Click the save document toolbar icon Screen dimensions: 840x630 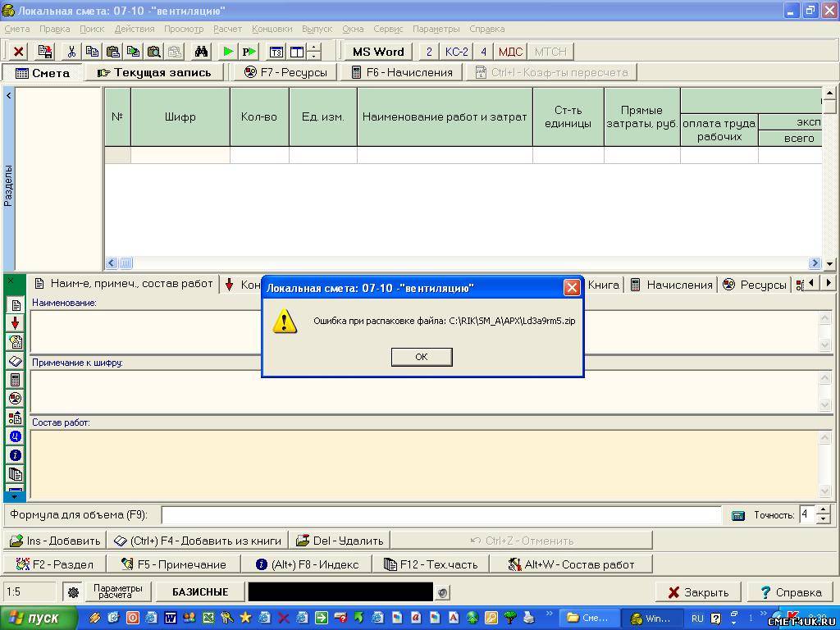pos(46,52)
